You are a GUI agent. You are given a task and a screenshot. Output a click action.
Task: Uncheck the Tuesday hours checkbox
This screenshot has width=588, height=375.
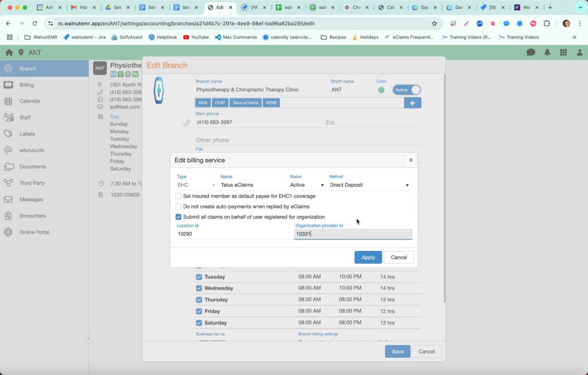pyautogui.click(x=199, y=277)
